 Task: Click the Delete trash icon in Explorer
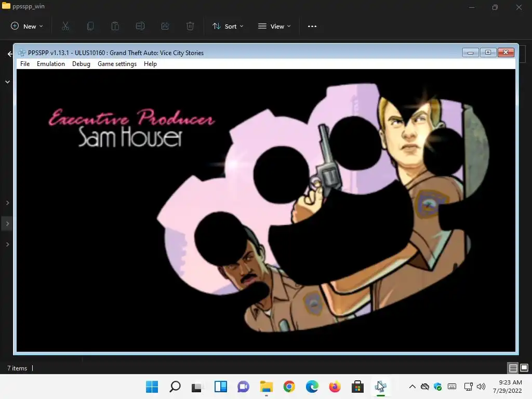pyautogui.click(x=190, y=26)
